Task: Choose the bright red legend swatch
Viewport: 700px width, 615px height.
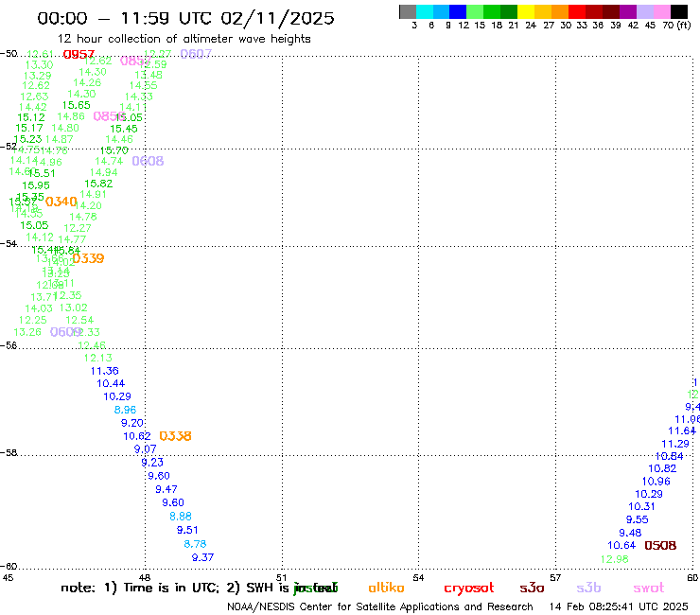Action: pos(577,11)
